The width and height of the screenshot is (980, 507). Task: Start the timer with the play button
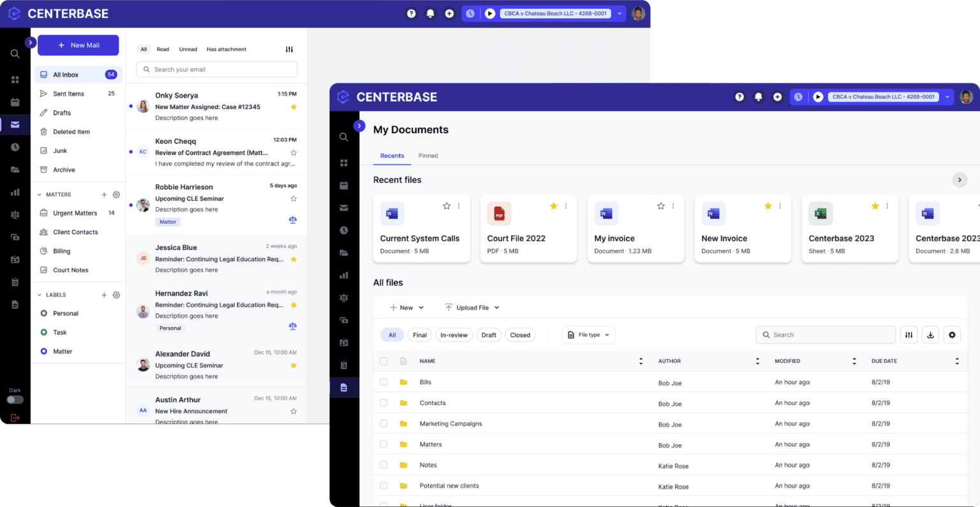pyautogui.click(x=819, y=97)
